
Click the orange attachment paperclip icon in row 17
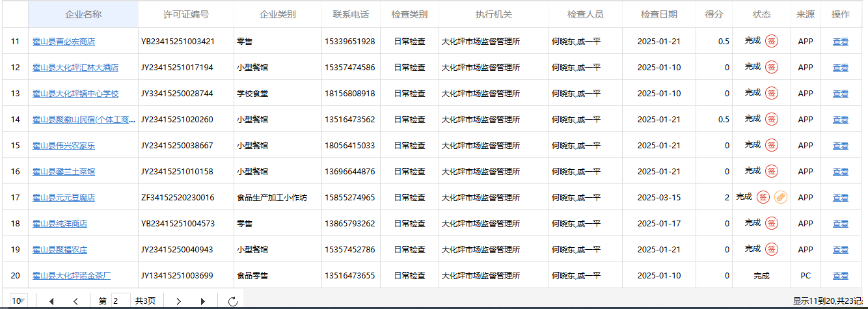point(780,197)
